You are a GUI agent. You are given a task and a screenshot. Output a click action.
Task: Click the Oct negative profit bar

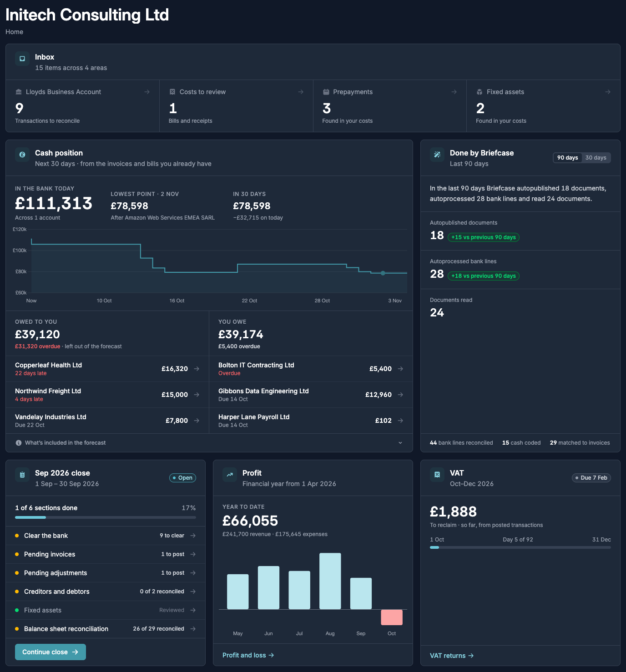coord(392,617)
